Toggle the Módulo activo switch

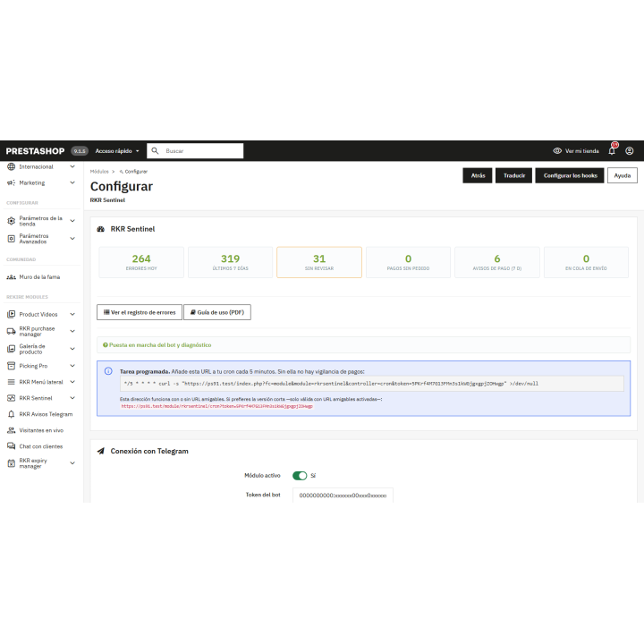(300, 476)
